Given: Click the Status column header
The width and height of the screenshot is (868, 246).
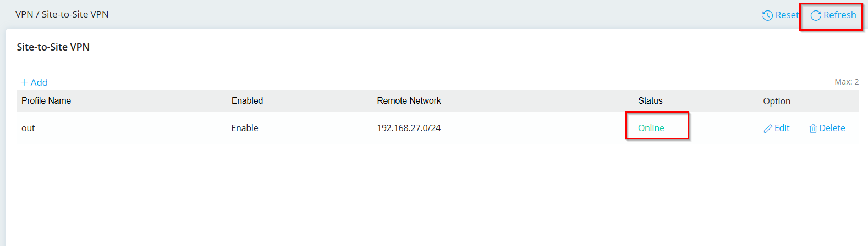Looking at the screenshot, I should [x=650, y=101].
